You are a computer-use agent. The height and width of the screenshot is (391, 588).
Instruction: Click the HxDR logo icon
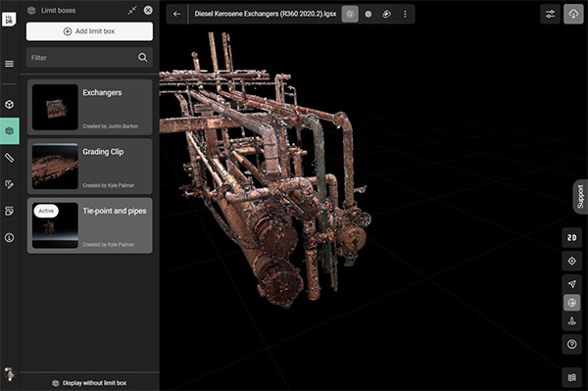(x=9, y=20)
